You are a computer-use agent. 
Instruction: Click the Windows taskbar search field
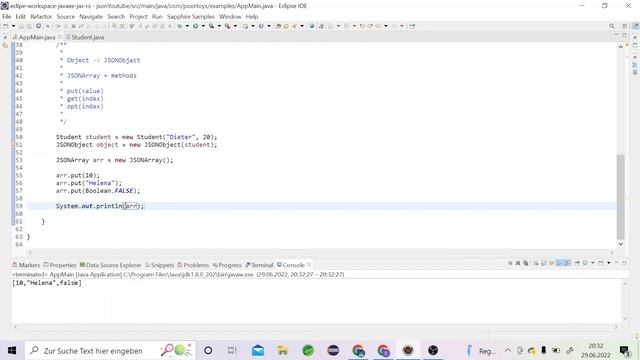(110, 350)
